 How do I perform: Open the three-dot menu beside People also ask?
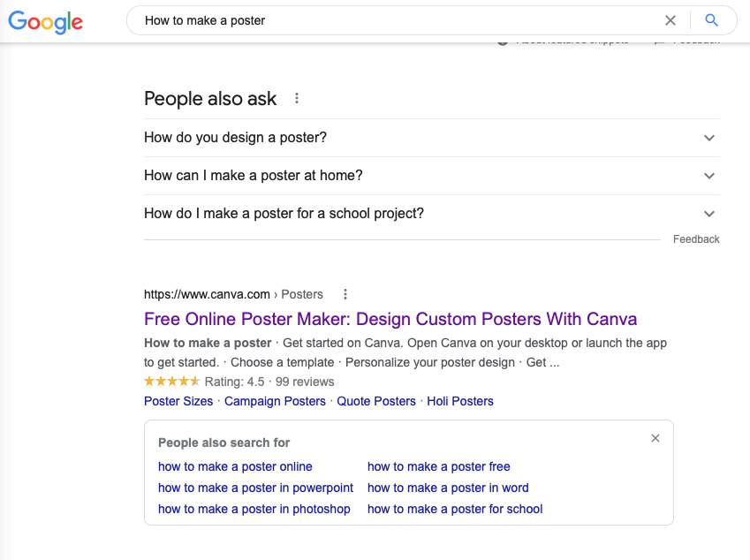(x=296, y=98)
